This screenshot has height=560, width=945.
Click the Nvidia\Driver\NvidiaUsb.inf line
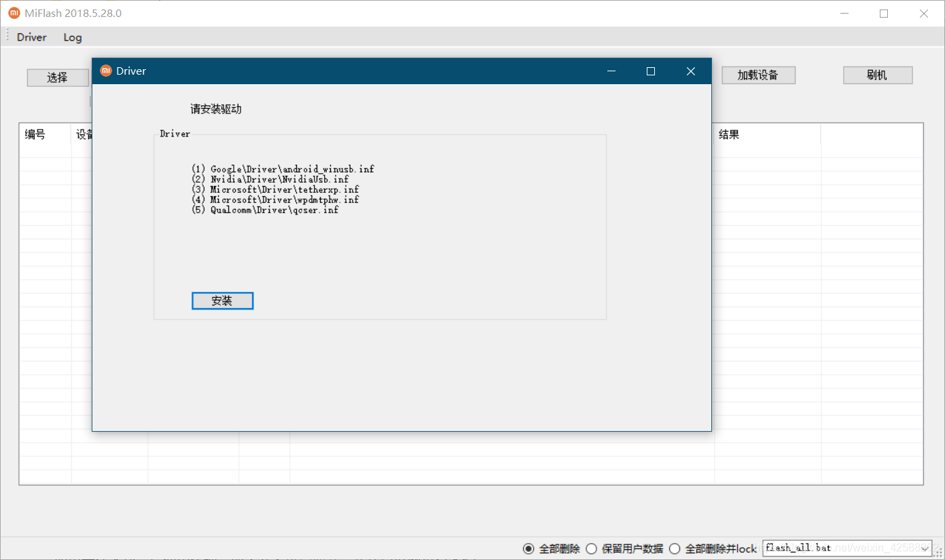click(270, 179)
